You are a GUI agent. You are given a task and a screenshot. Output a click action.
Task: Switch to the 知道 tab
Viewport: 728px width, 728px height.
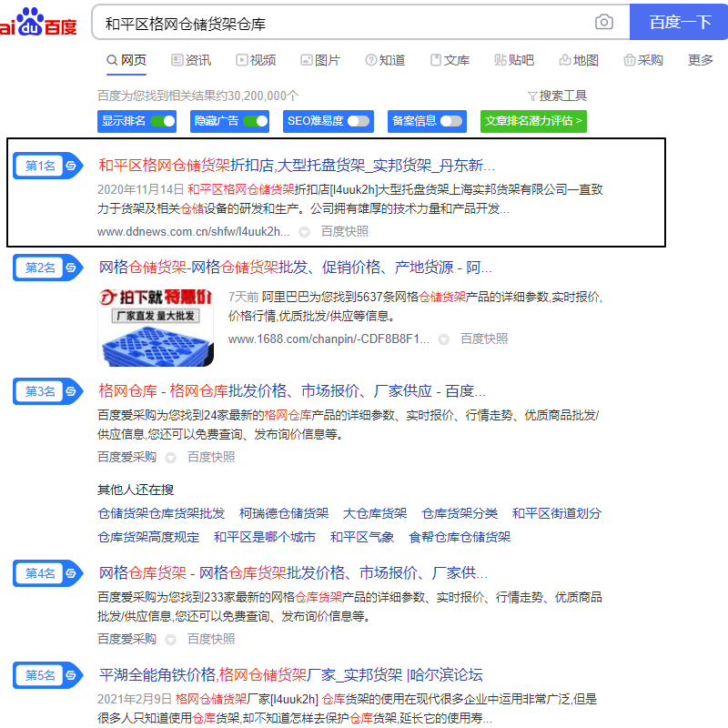tap(385, 60)
